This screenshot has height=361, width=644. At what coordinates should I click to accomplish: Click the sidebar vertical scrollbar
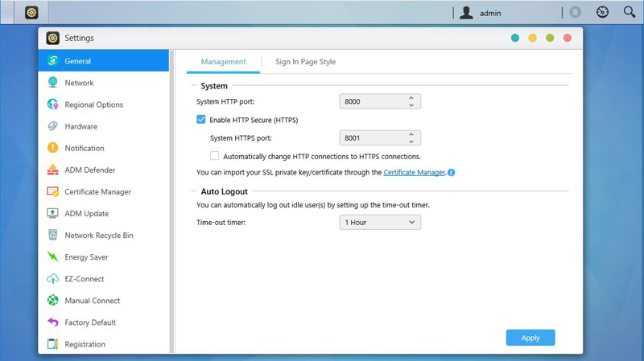click(172, 201)
